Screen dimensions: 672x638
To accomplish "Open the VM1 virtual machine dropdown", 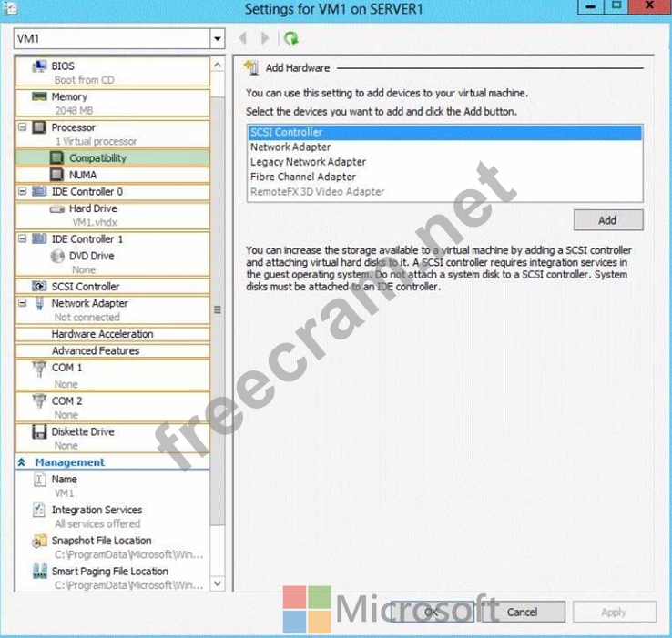I will click(218, 39).
